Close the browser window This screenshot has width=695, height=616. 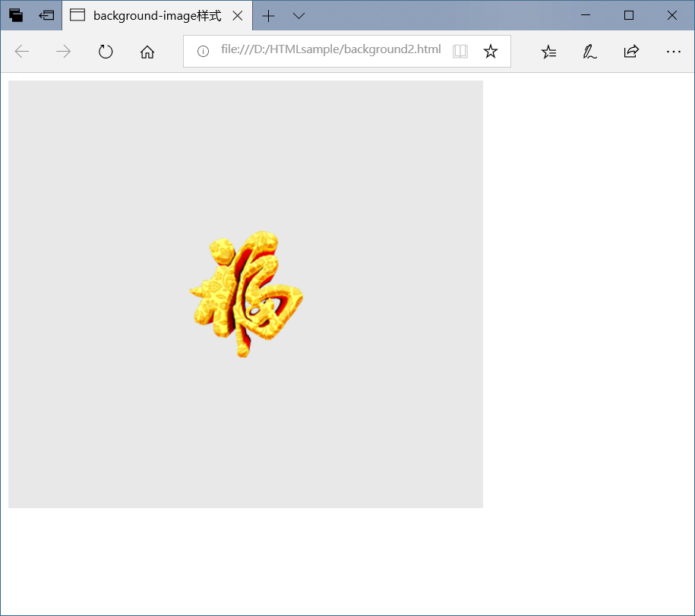coord(672,15)
